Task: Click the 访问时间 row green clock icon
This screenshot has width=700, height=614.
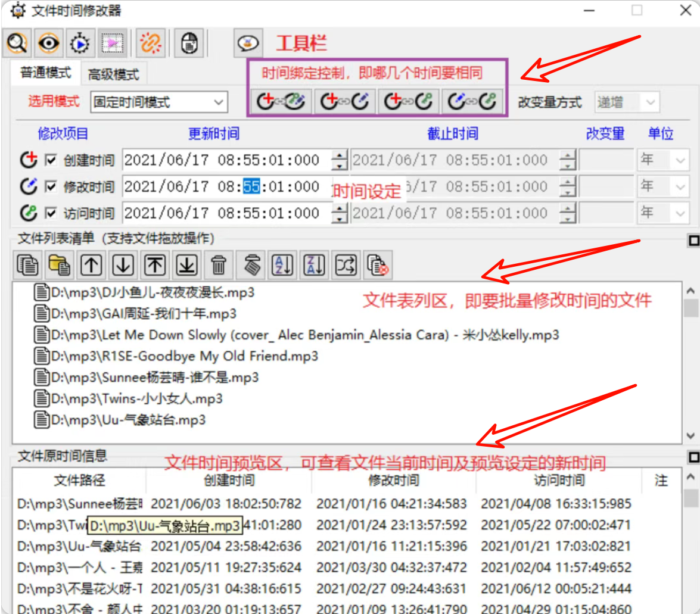Action: (29, 213)
